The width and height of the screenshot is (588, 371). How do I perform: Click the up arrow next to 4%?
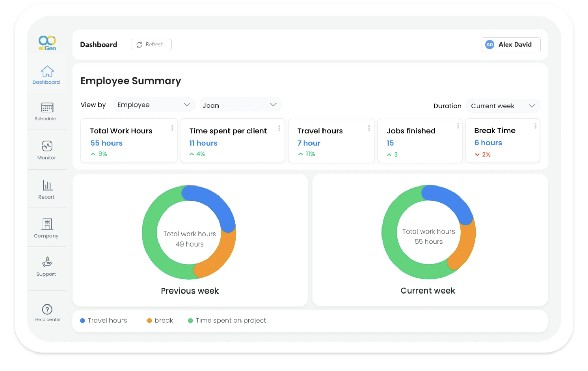point(192,154)
